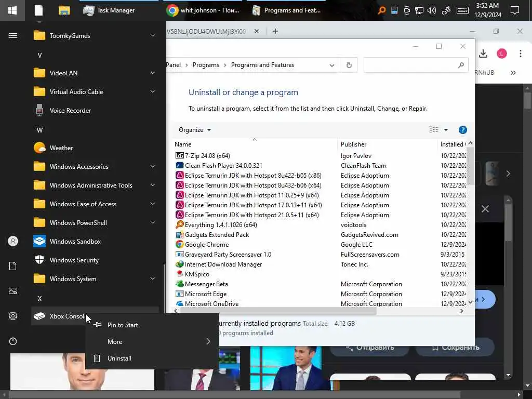The width and height of the screenshot is (532, 399).
Task: Click the blank document icon in taskbar
Action: click(x=38, y=10)
